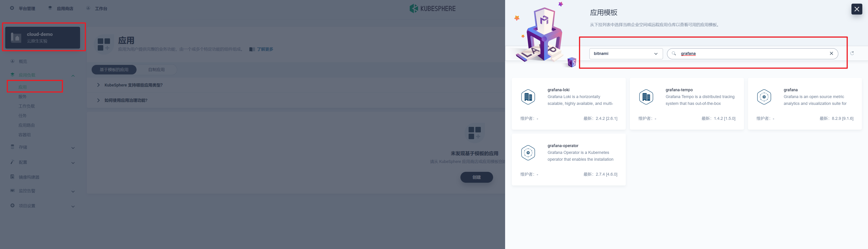Viewport: 868px width, 249px height.
Task: Switch to 自制应用 tab
Action: click(x=156, y=69)
